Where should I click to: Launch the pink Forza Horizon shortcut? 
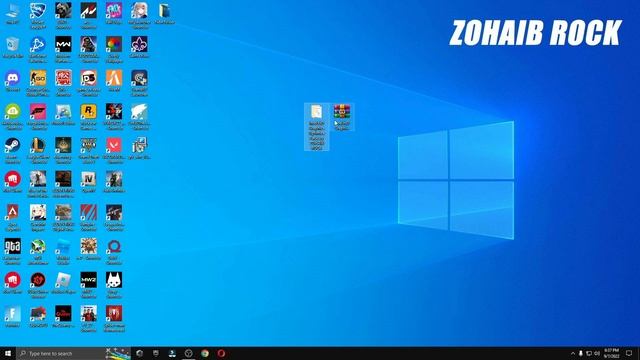tap(38, 116)
